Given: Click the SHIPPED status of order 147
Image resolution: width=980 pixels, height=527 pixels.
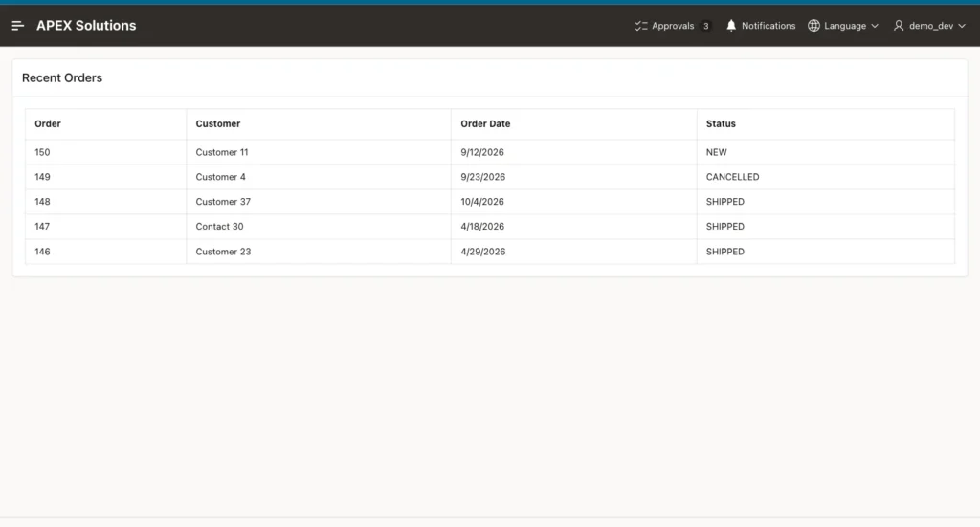Looking at the screenshot, I should pyautogui.click(x=725, y=226).
